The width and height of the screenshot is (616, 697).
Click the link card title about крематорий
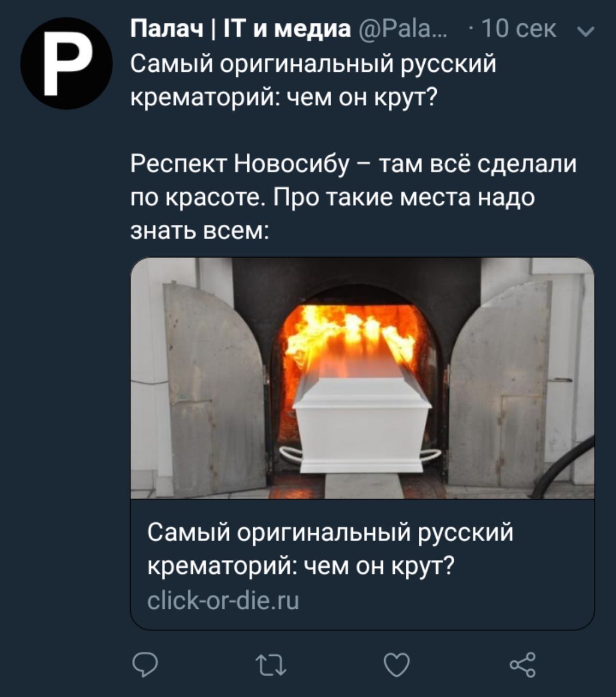tap(331, 549)
